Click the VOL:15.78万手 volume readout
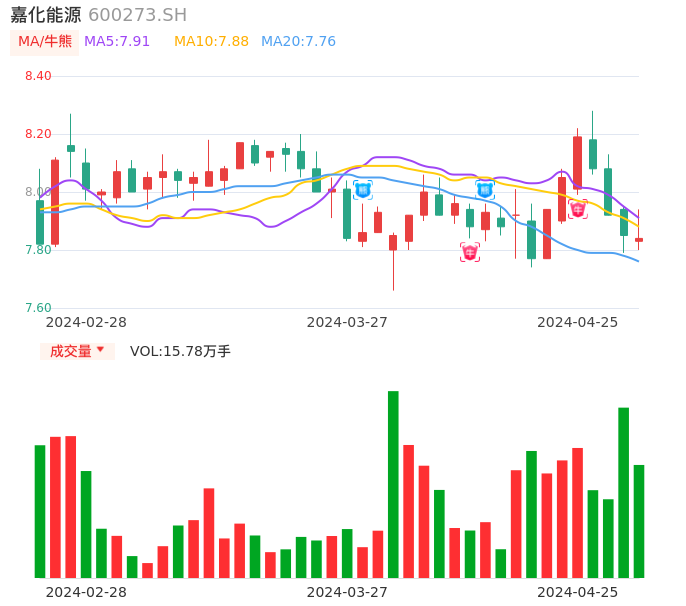 (x=180, y=351)
